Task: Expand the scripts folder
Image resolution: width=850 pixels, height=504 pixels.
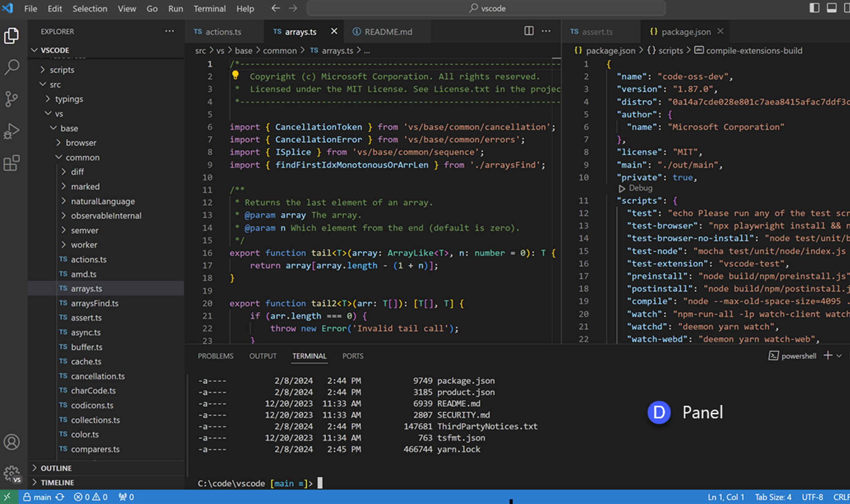Action: pyautogui.click(x=106, y=70)
